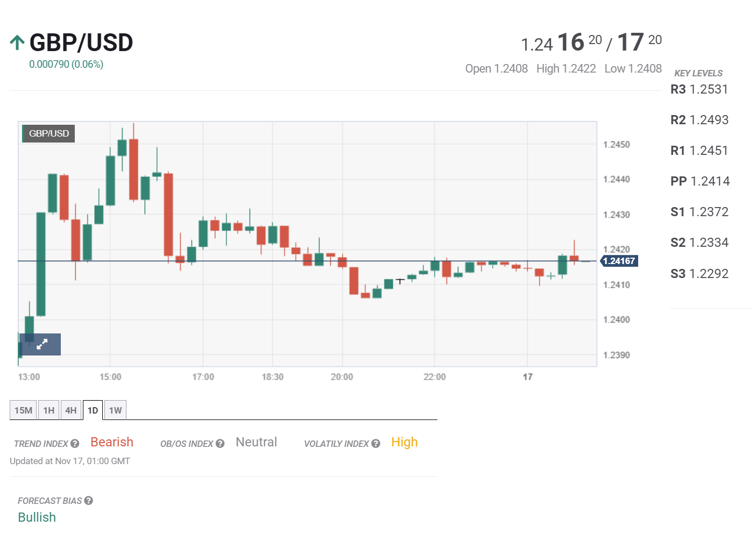Click the FORECAST BIAS label
756x555 pixels.
[50, 501]
